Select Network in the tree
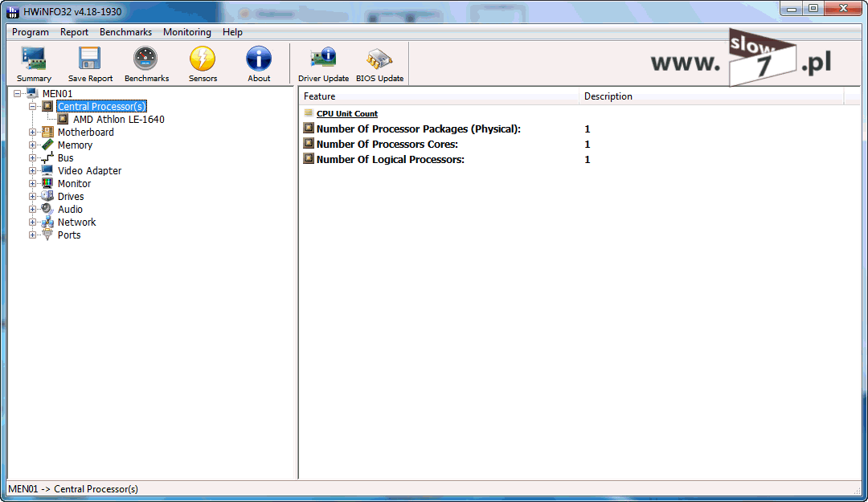Screen dimensions: 868x502 coord(77,222)
